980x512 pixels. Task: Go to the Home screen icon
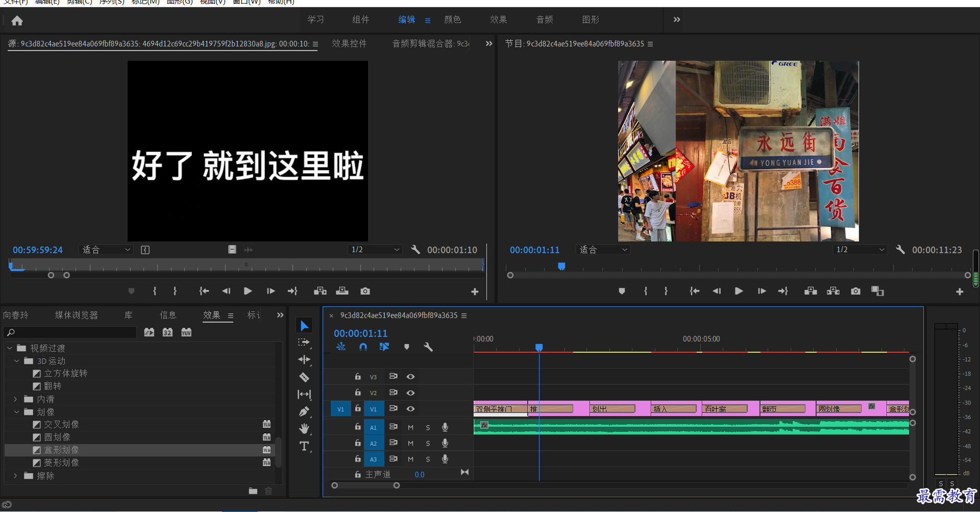(x=17, y=20)
